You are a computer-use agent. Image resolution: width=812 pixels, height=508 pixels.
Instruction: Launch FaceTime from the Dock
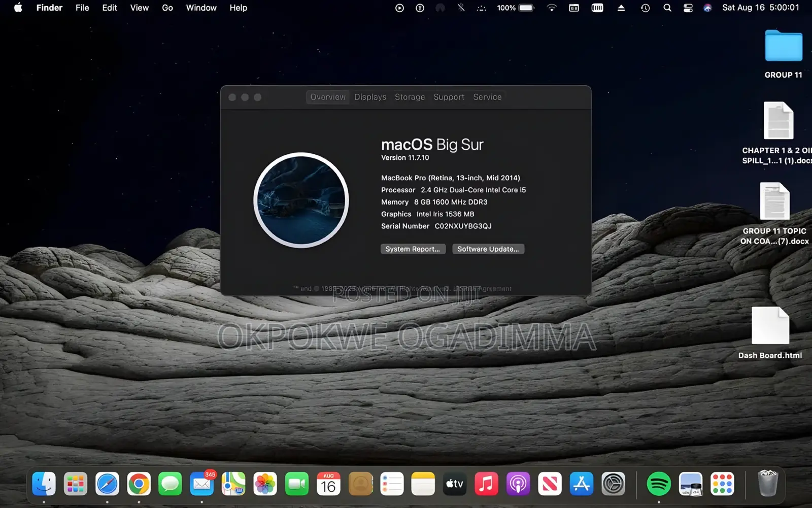(x=297, y=484)
